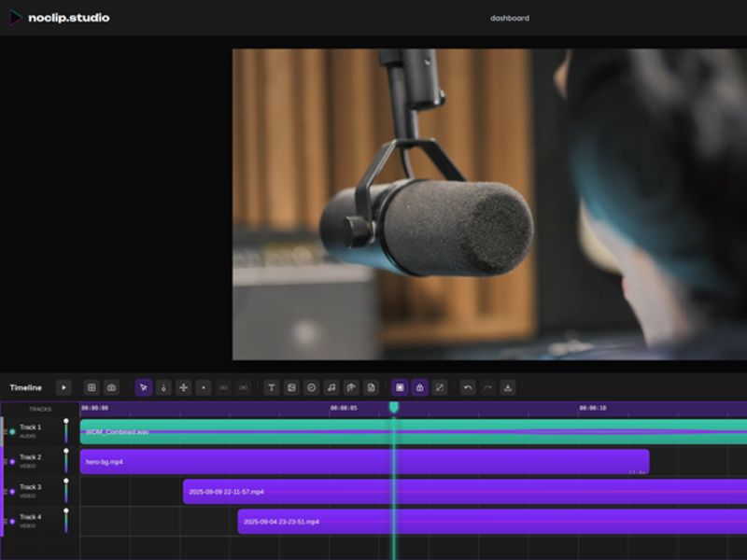Toggle Track 1 audio enable dot
Image resolution: width=747 pixels, height=560 pixels.
pyautogui.click(x=11, y=432)
